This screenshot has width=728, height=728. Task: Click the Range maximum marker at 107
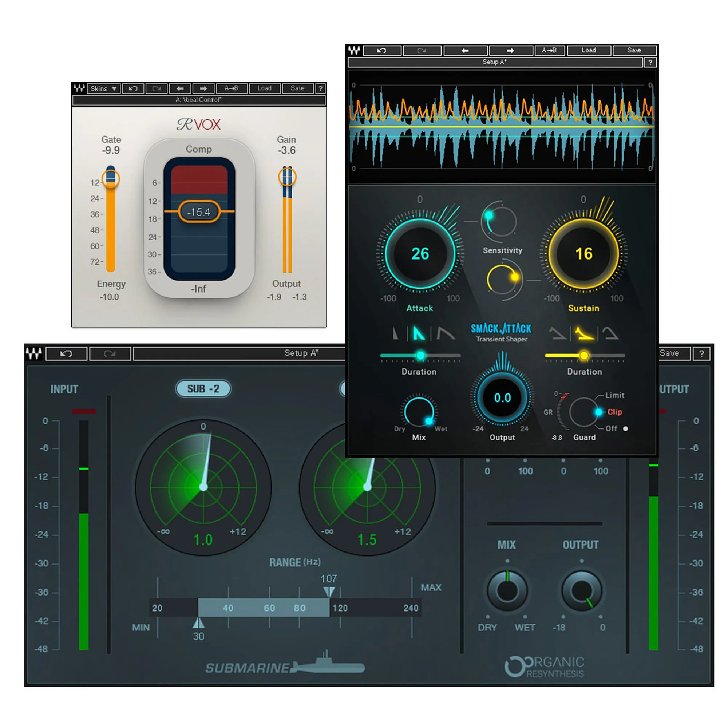pyautogui.click(x=329, y=592)
